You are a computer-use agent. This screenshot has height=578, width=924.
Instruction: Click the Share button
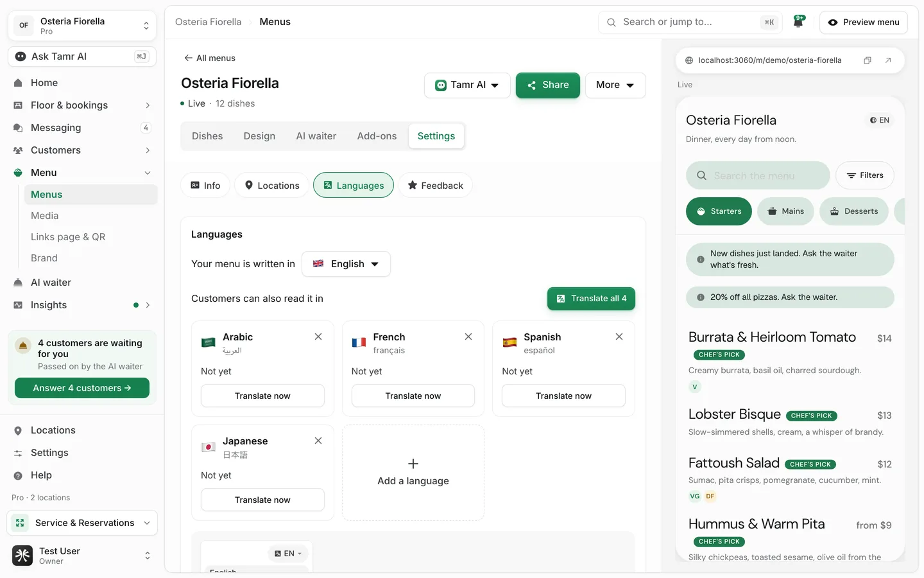548,85
